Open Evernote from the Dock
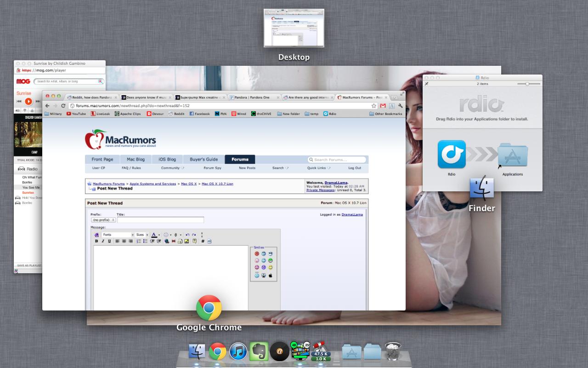Image resolution: width=588 pixels, height=368 pixels. (x=259, y=351)
